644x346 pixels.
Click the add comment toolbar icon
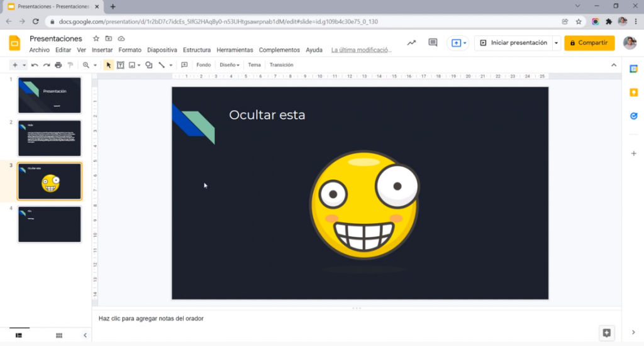pyautogui.click(x=184, y=65)
